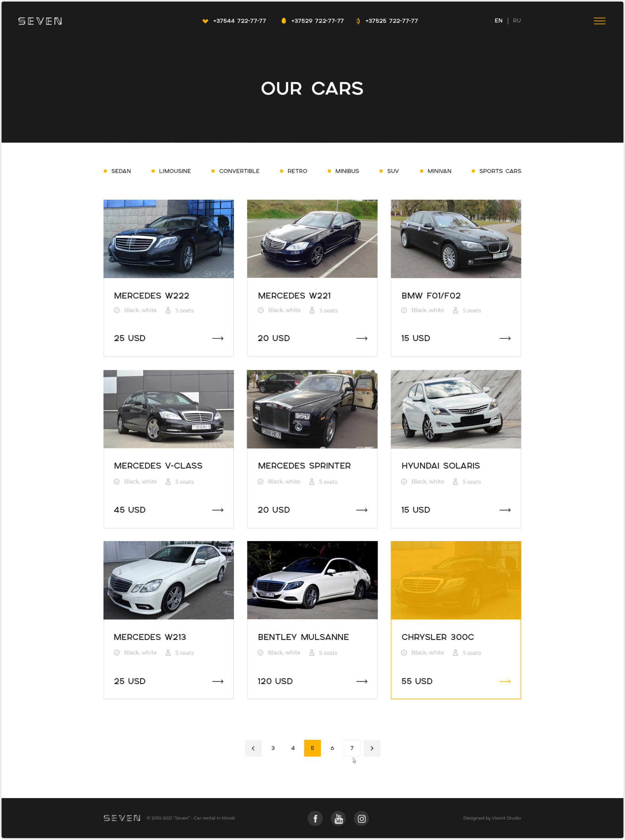The height and width of the screenshot is (840, 625).
Task: Click the arrow on BMW F01/F02 card
Action: point(505,338)
